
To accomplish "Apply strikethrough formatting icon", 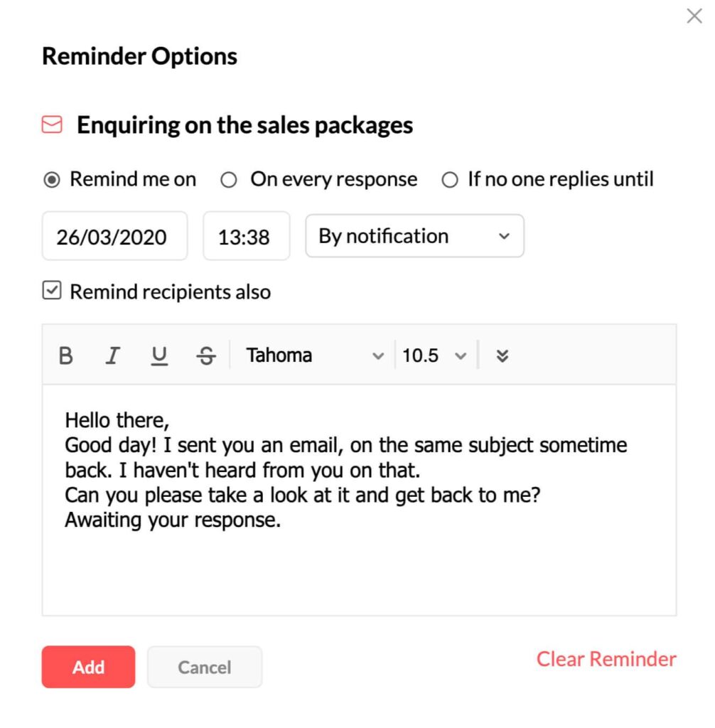I will pos(206,356).
